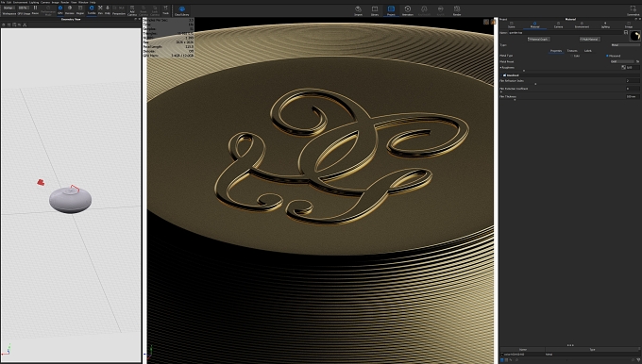642x364 pixels.
Task: Switch to the Lighting tab in Project panel
Action: pyautogui.click(x=605, y=25)
